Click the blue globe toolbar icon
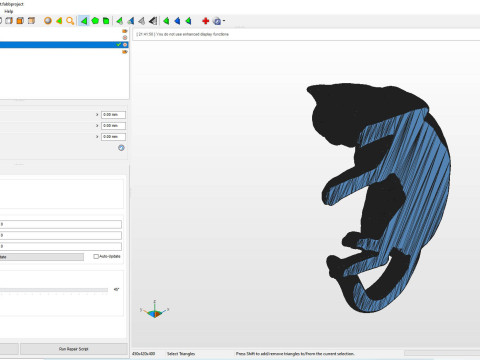Viewport: 480px width, 360px height. pyautogui.click(x=217, y=21)
